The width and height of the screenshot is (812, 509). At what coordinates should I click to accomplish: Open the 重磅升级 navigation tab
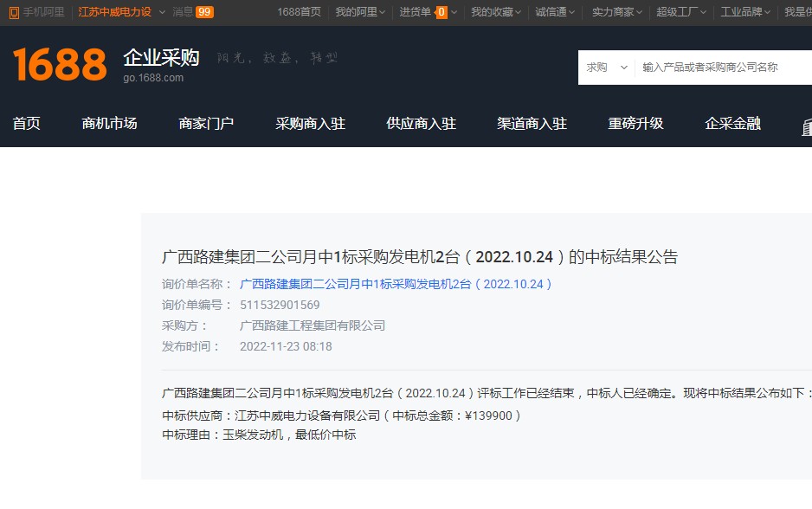(x=635, y=123)
